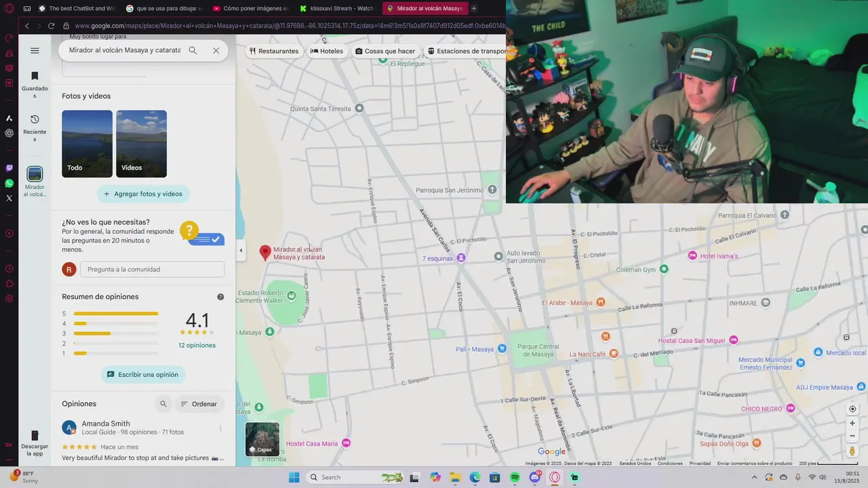868x488 pixels.
Task: Click the Hotel Ivania's marker
Action: (692, 256)
